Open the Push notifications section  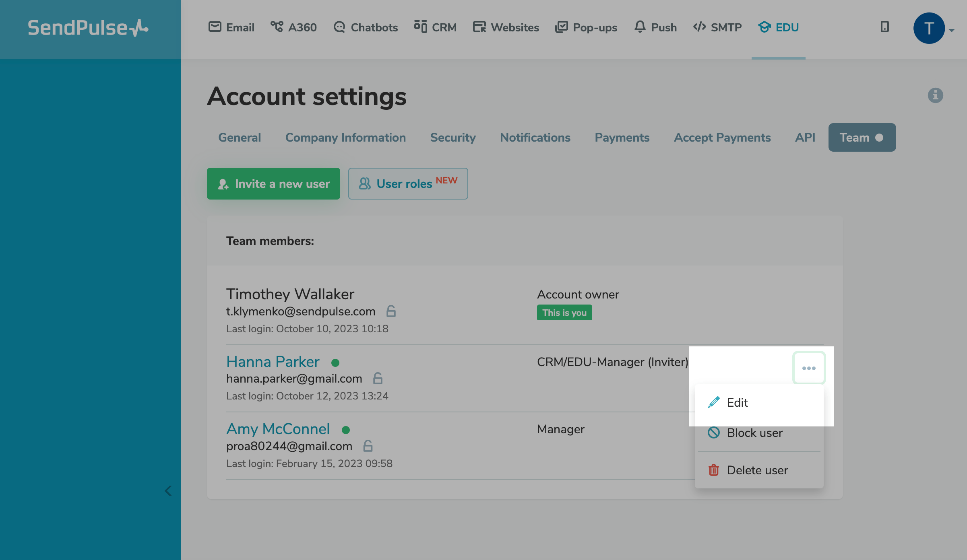pos(655,27)
